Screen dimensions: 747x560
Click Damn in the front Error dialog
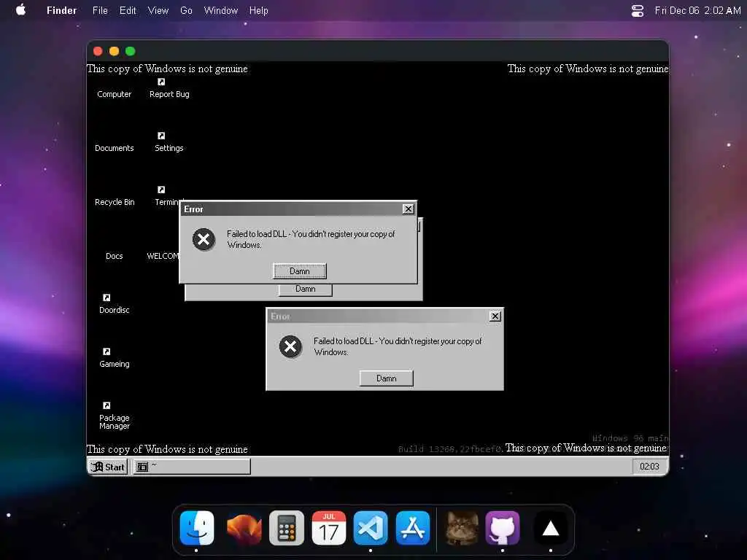(x=300, y=271)
